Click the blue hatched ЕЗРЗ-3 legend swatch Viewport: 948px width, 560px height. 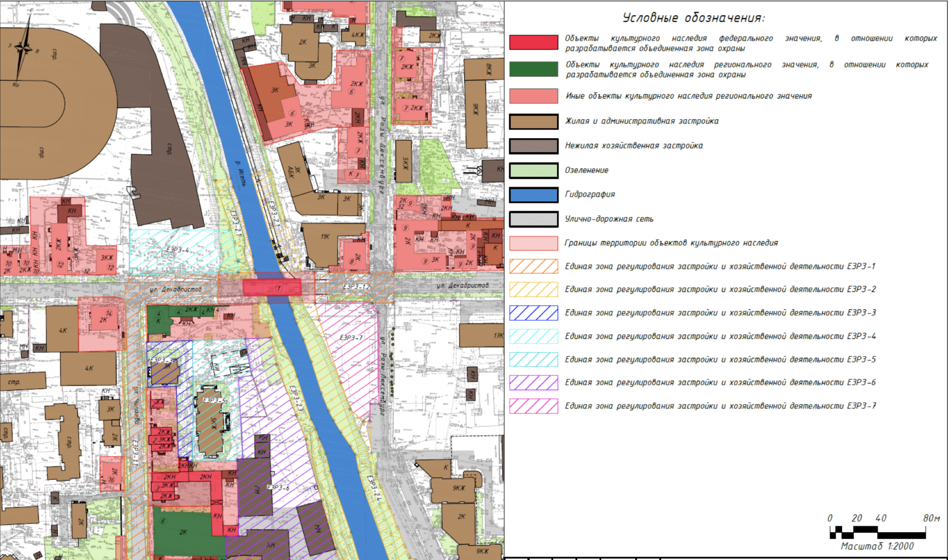[533, 313]
